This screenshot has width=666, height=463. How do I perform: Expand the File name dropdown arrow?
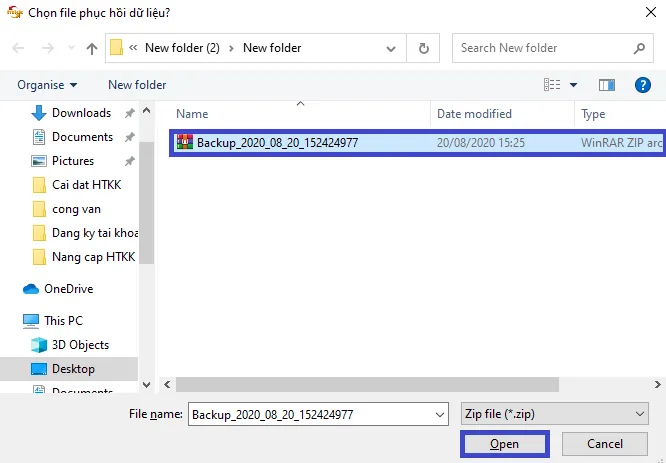click(440, 415)
